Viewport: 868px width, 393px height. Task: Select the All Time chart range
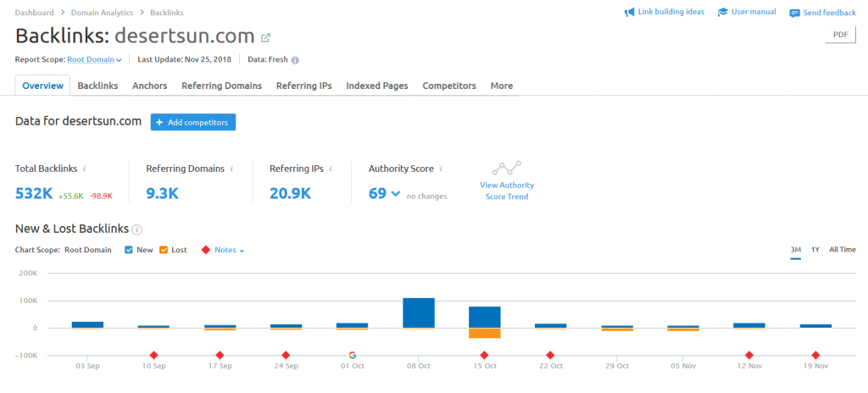pos(842,250)
